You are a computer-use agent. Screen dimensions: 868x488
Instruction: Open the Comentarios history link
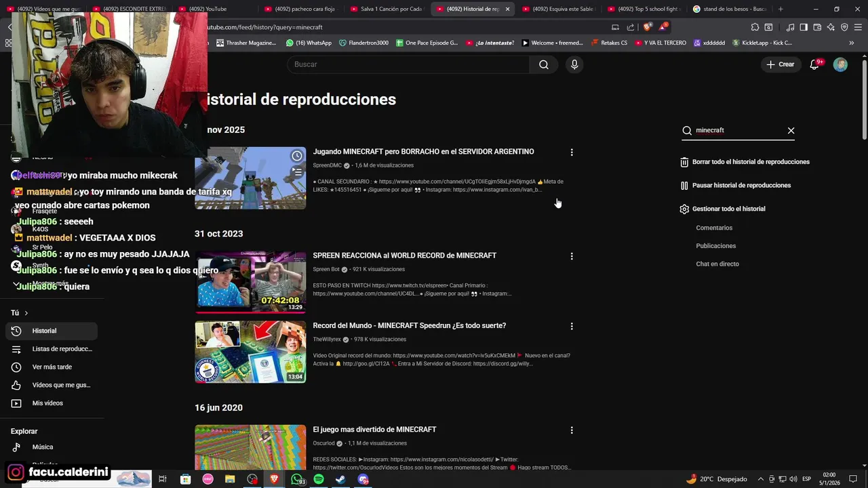pos(714,228)
